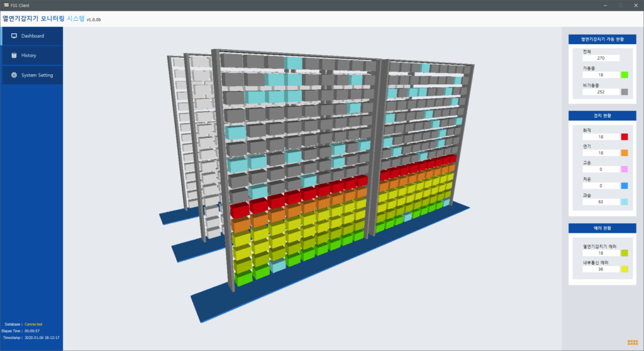
Task: Click the History database icon
Action: pos(14,55)
